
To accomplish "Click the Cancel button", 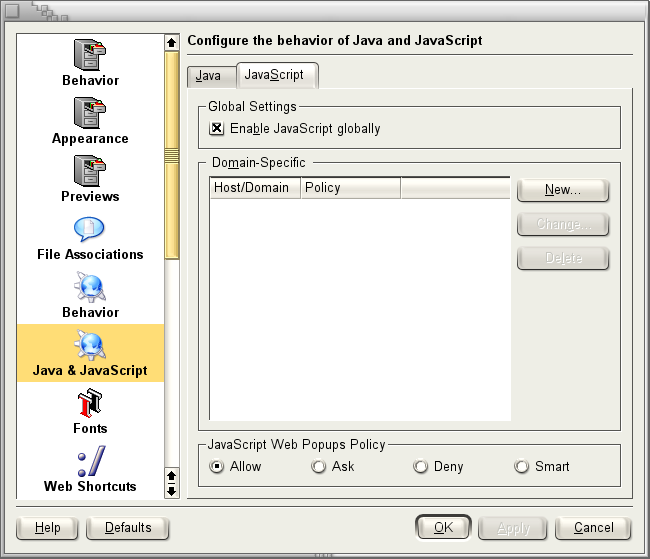I will pos(593,528).
